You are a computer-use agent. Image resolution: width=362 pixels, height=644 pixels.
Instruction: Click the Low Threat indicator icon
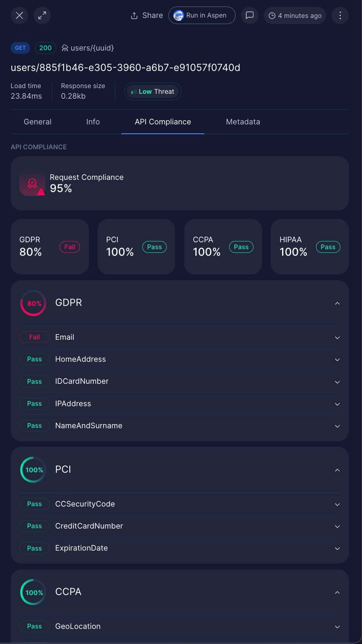pyautogui.click(x=134, y=91)
